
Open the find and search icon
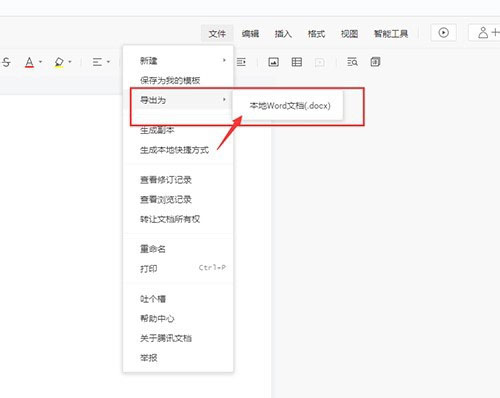[352, 62]
